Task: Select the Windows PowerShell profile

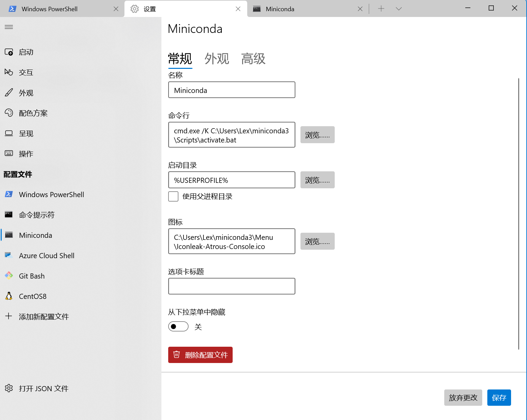Action: coord(51,194)
